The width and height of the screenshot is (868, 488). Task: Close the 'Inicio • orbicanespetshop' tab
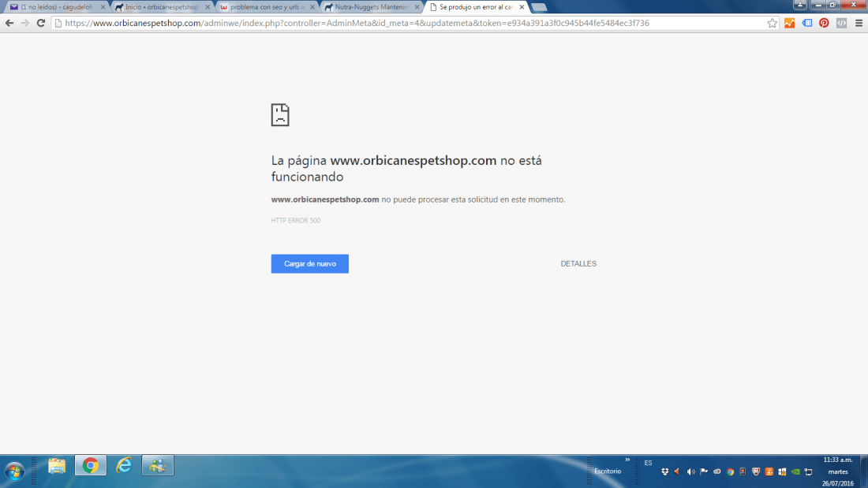[x=208, y=7]
